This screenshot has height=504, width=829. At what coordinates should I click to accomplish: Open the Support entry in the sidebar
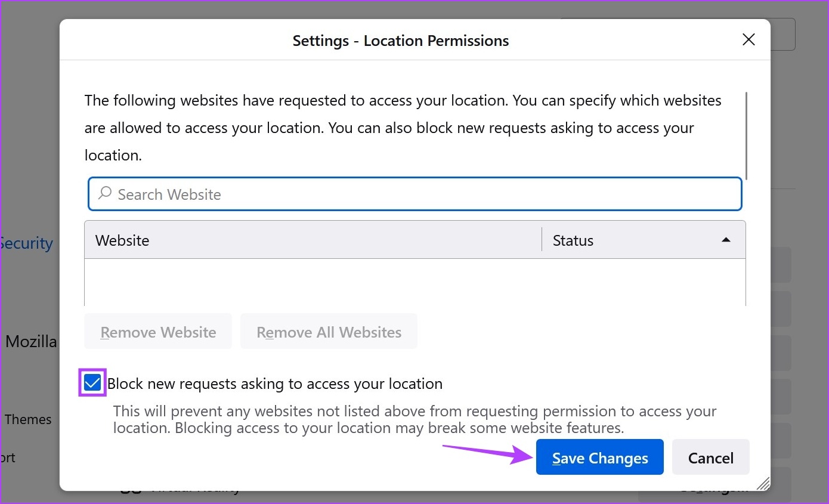[7, 457]
